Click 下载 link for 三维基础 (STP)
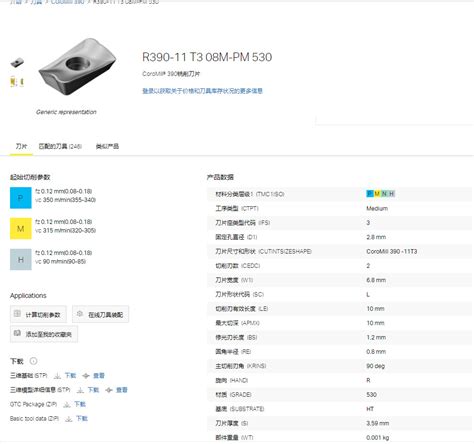 click(x=70, y=376)
